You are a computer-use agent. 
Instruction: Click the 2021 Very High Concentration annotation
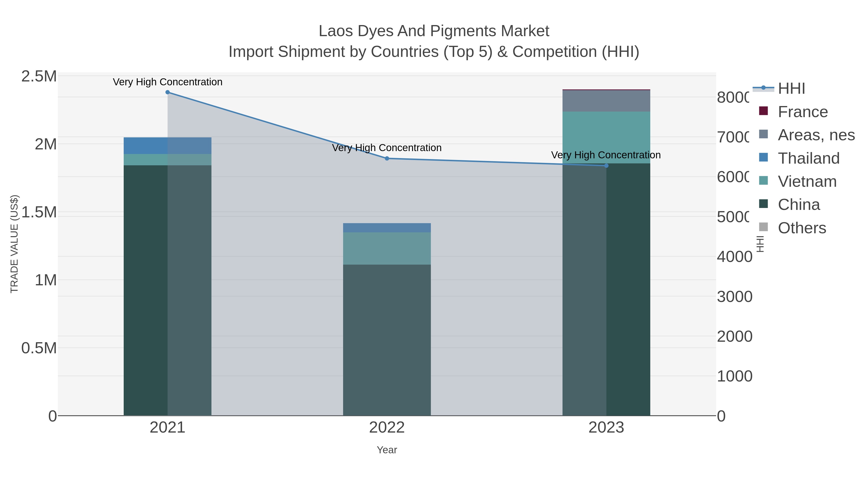[168, 82]
